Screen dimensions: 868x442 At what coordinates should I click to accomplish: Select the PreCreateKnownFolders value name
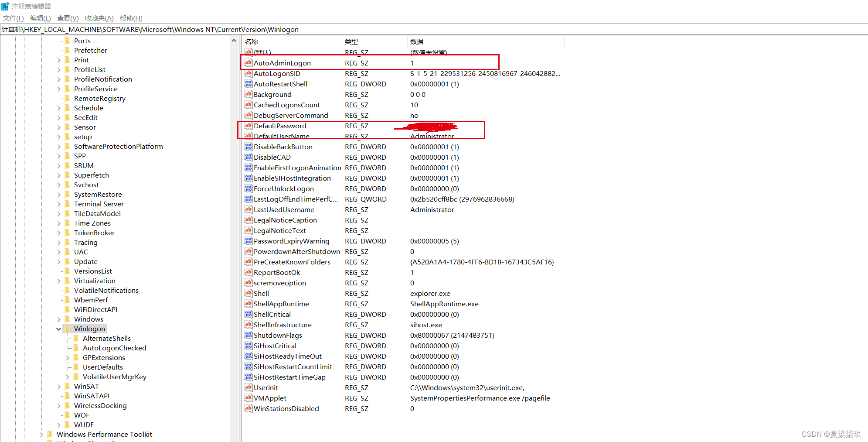pos(292,262)
